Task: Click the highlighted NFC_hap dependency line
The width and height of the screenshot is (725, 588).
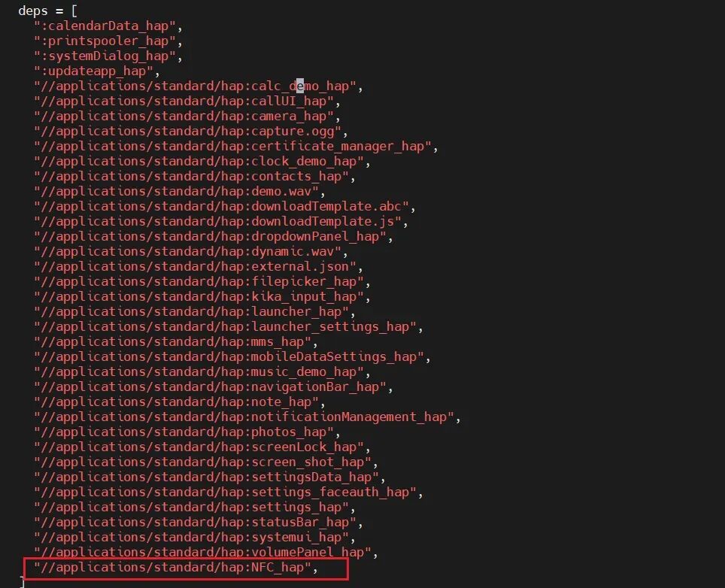Action: [x=176, y=567]
